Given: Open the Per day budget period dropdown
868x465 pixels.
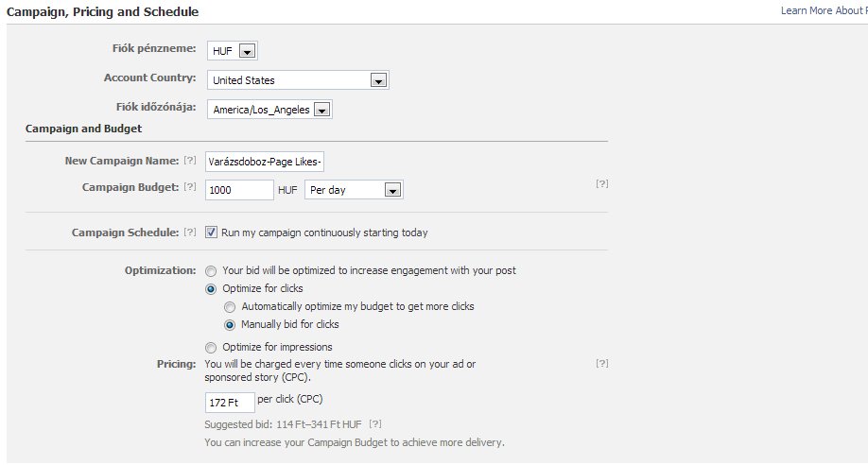Looking at the screenshot, I should coord(391,190).
